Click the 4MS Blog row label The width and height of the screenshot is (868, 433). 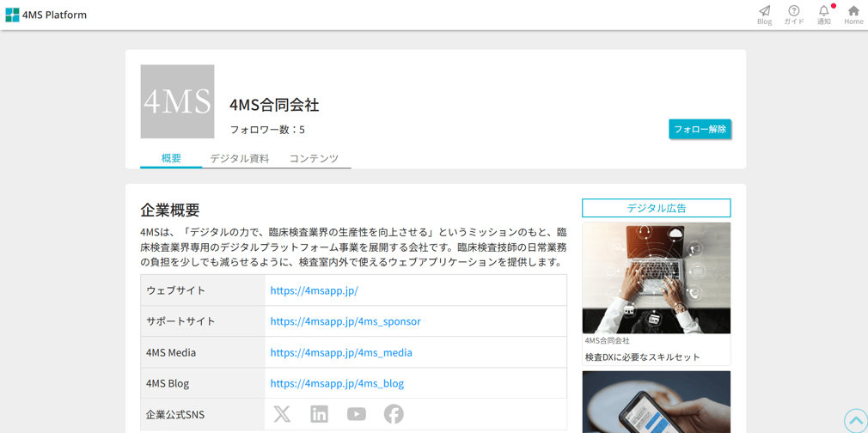[168, 384]
